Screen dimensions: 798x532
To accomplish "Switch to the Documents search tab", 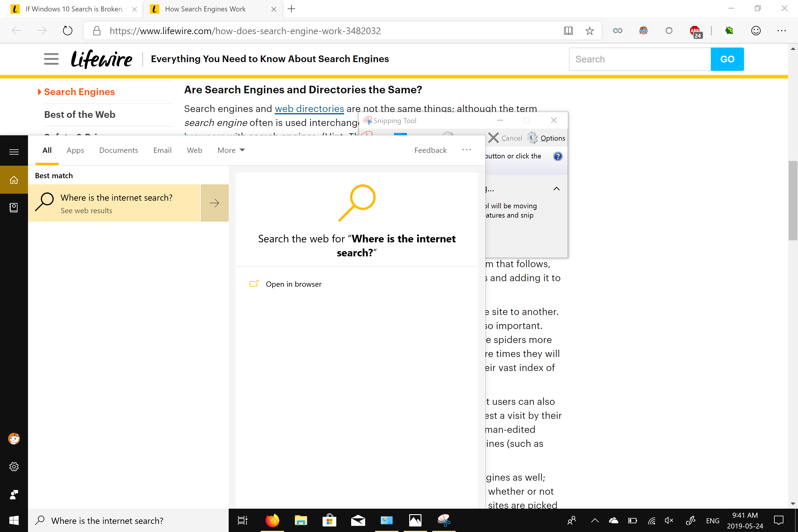I will coord(118,150).
